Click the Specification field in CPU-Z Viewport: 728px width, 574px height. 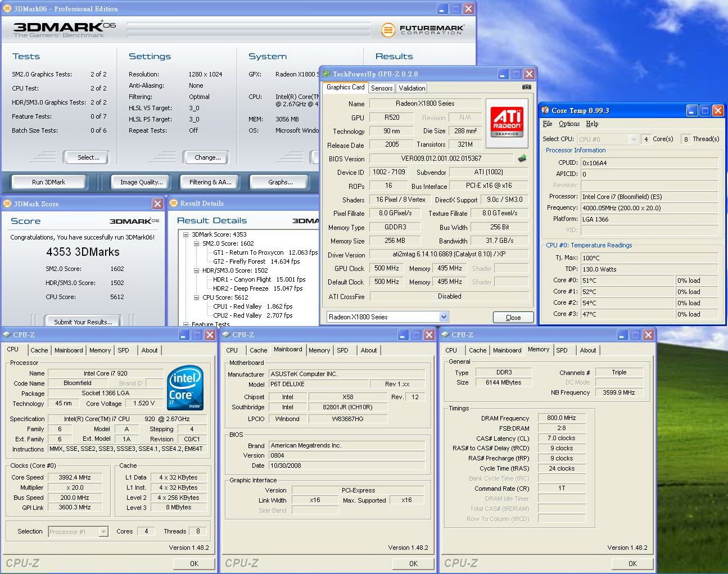pyautogui.click(x=128, y=419)
